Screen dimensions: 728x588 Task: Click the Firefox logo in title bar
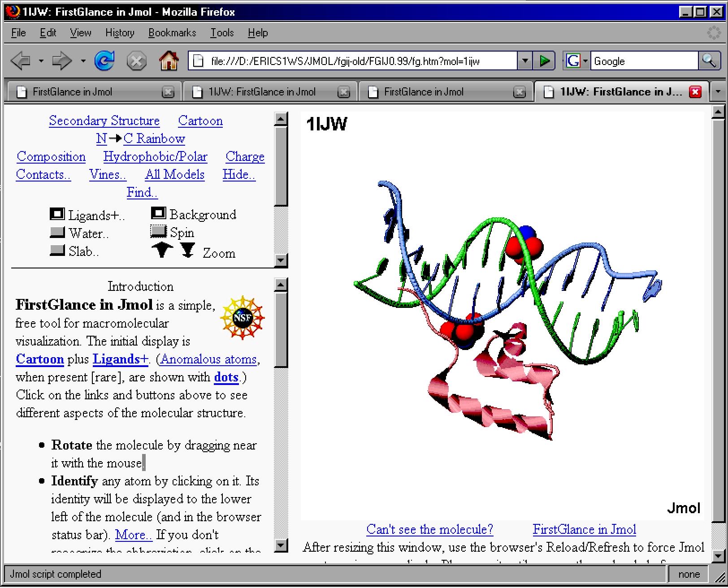(13, 11)
